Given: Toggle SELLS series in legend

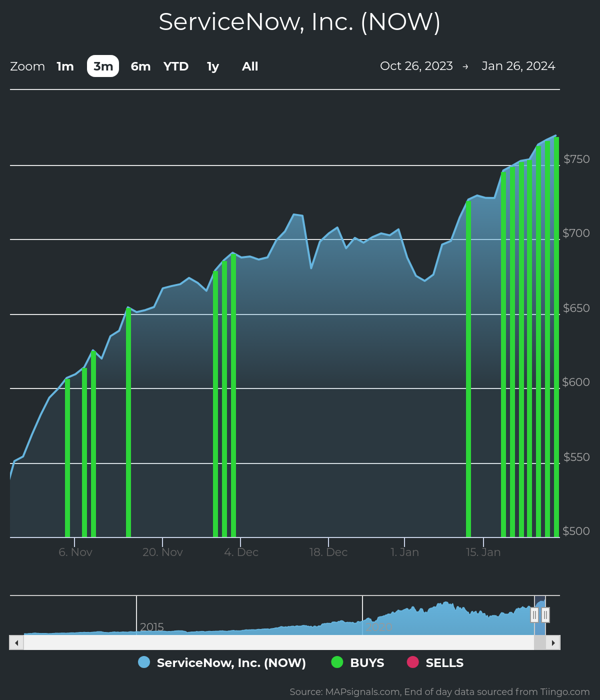Looking at the screenshot, I should [x=435, y=662].
